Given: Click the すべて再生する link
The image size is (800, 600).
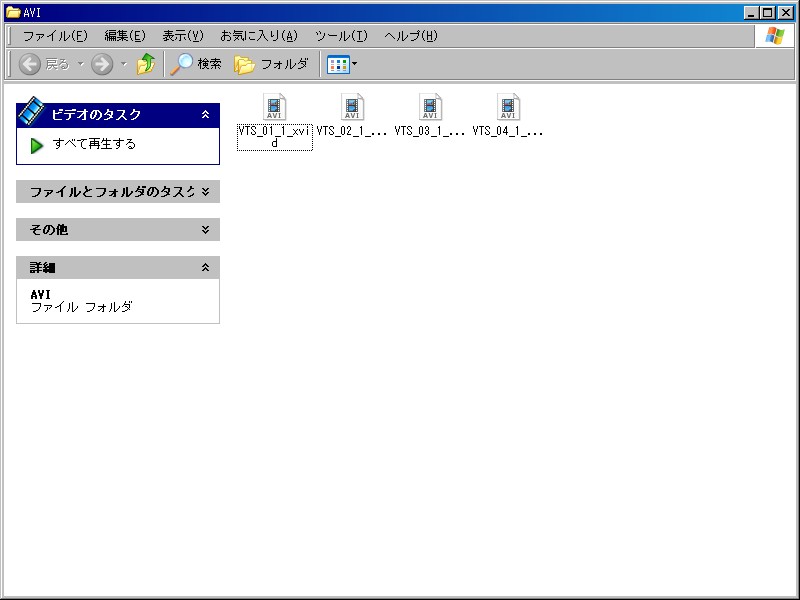Looking at the screenshot, I should tap(94, 144).
